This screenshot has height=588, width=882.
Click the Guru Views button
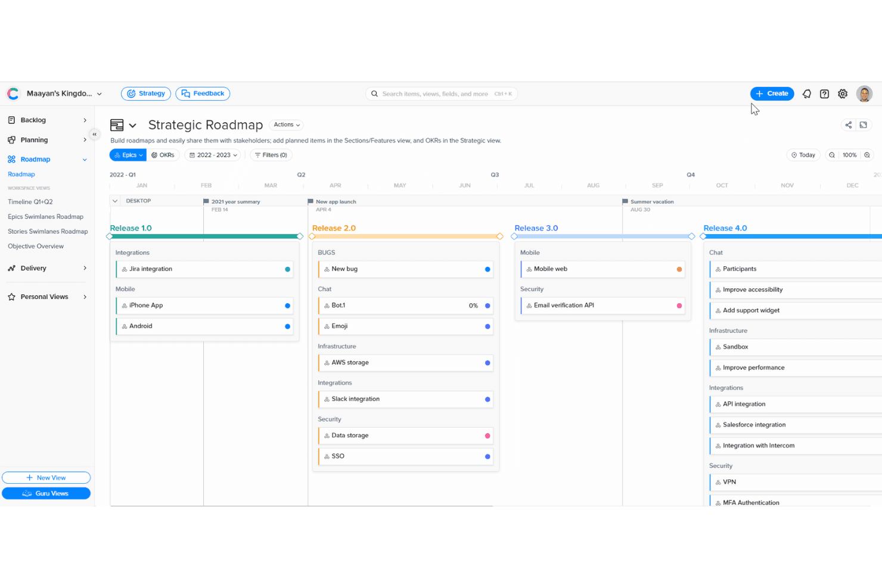click(x=46, y=493)
